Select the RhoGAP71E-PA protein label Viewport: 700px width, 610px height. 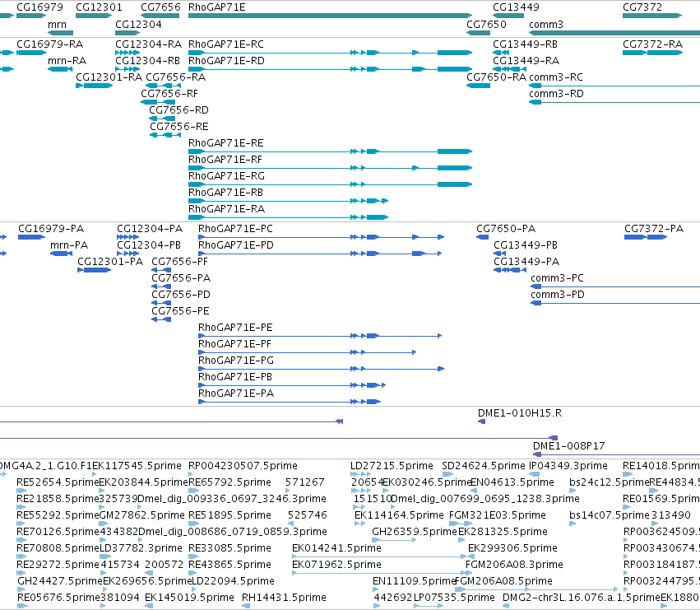(x=236, y=393)
